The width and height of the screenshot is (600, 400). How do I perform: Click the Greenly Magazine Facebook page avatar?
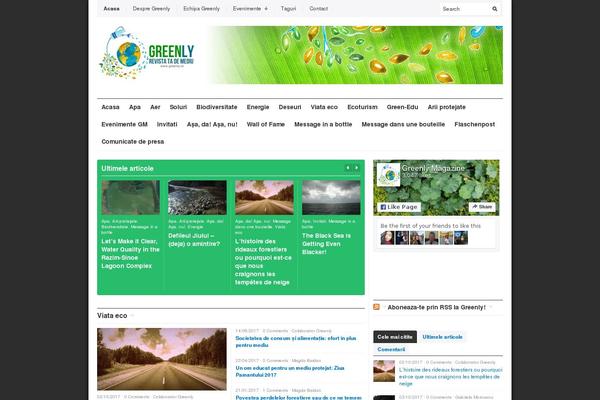coord(388,175)
